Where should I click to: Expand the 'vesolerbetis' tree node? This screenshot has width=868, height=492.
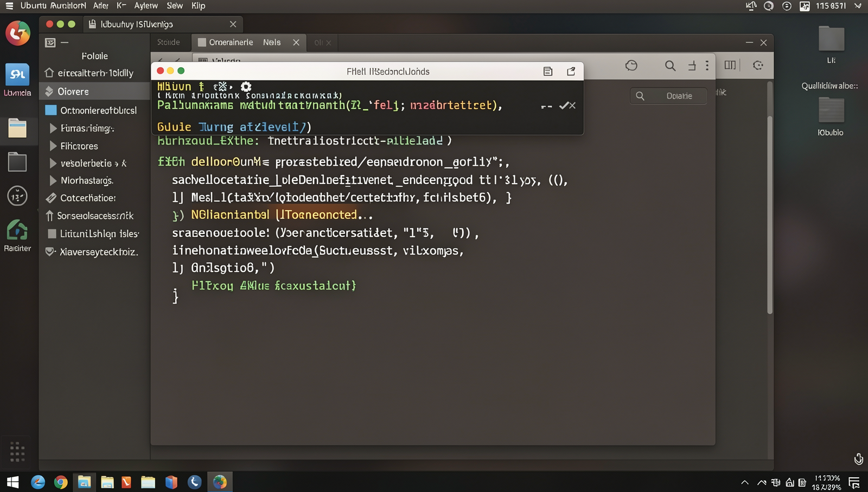(53, 163)
